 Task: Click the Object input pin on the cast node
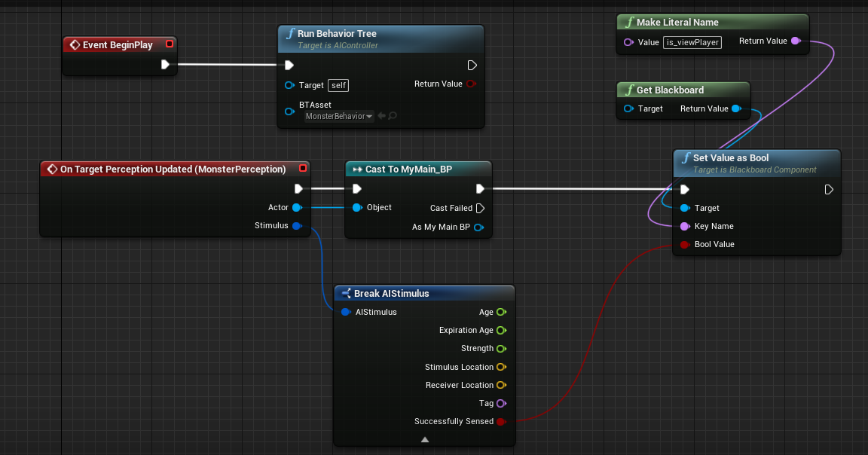point(358,208)
